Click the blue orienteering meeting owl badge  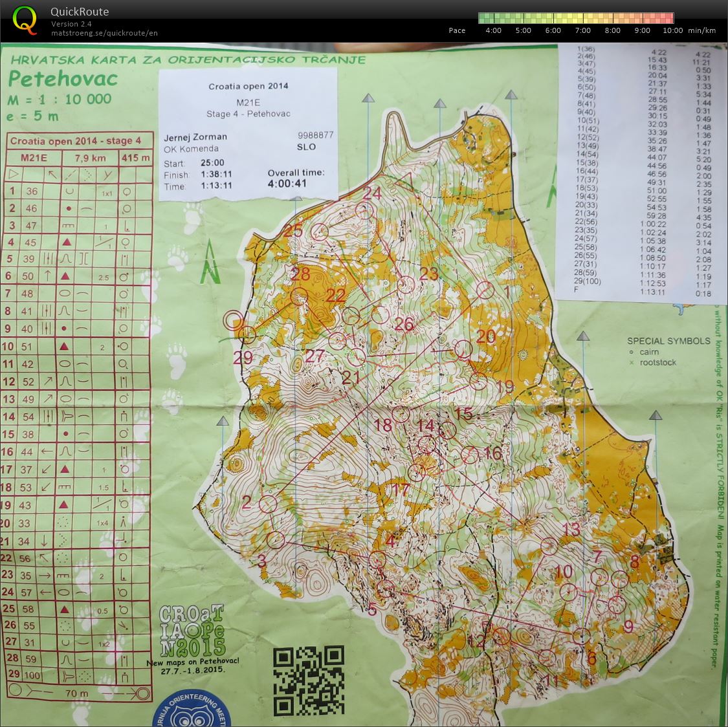(192, 710)
